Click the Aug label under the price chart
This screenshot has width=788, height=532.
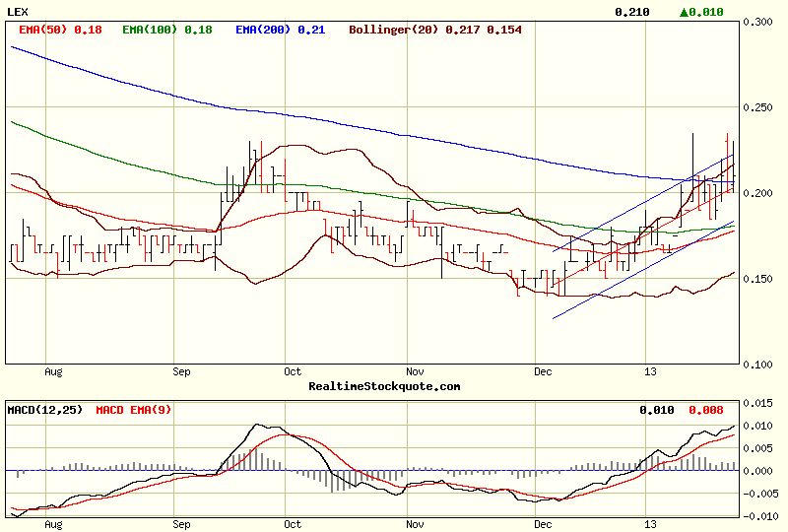point(53,371)
